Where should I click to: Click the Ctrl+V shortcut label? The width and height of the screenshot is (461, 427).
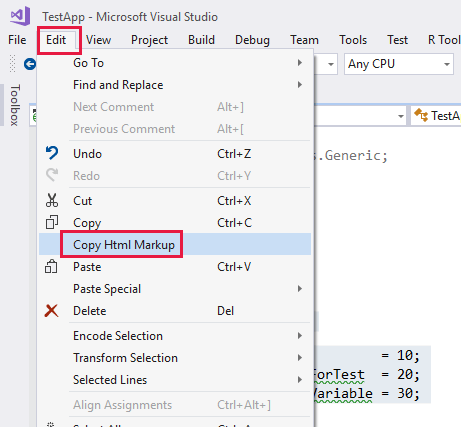234,267
